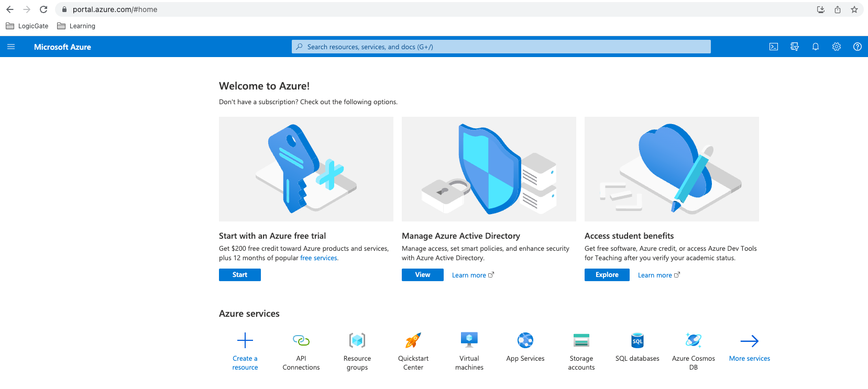This screenshot has width=868, height=389.
Task: Click the Manage Azure Active Directory heading
Action: click(461, 236)
